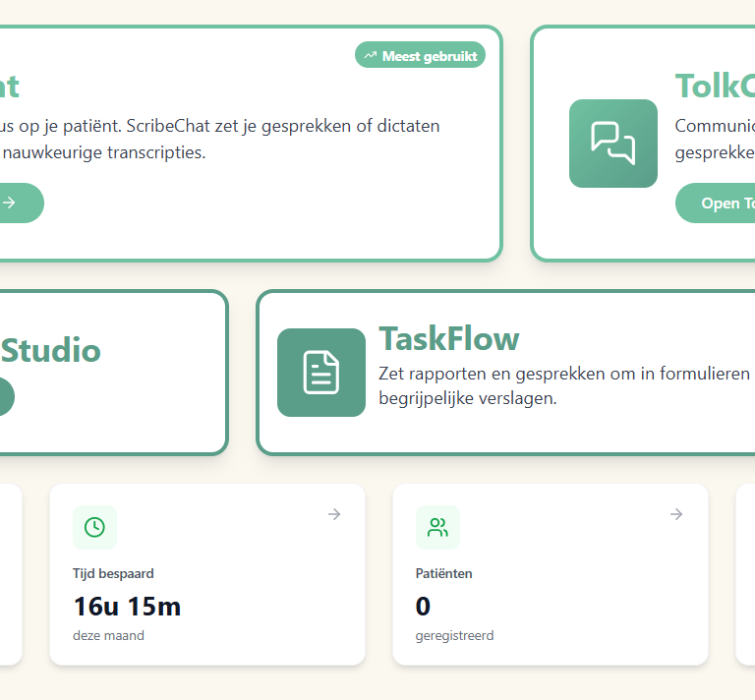Click the 'begrijpelijke verslagen.' description line
Image resolution: width=755 pixels, height=700 pixels.
point(468,398)
